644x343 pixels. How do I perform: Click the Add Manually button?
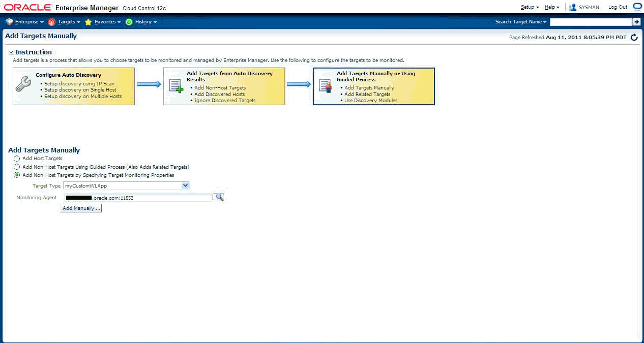tap(81, 208)
